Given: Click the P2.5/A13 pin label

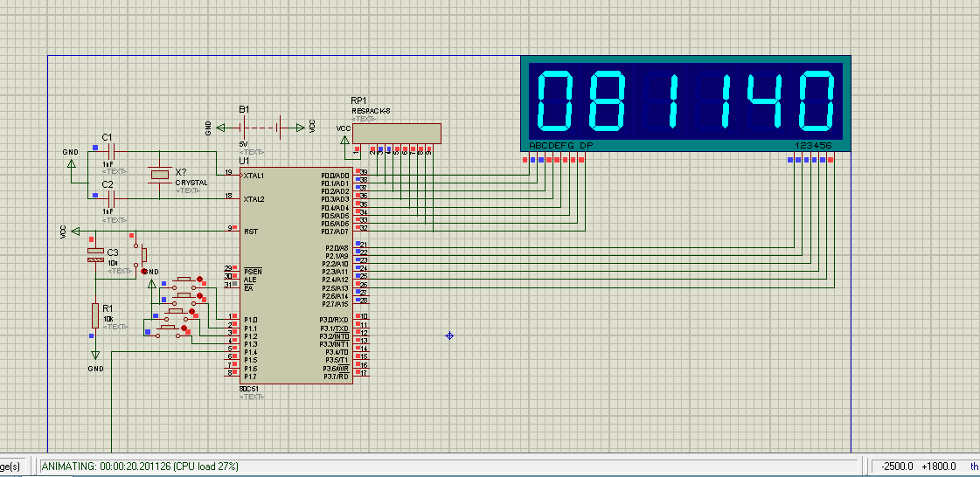Looking at the screenshot, I should [x=335, y=288].
